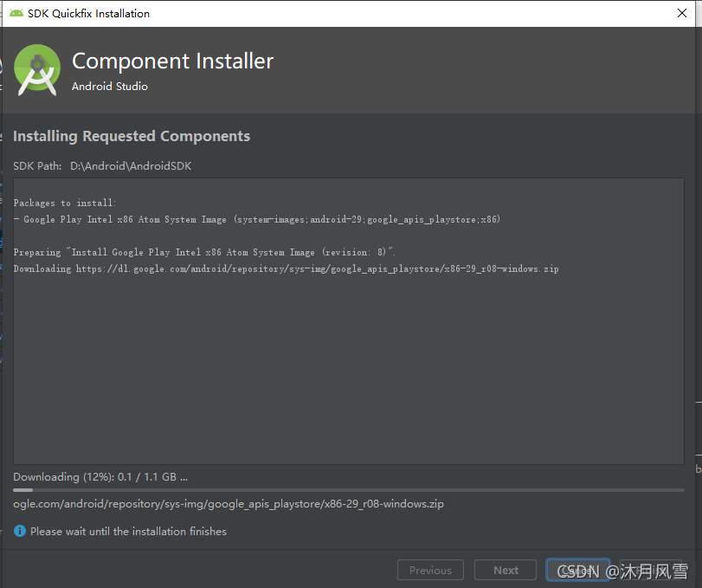Click the download progress bar

point(348,490)
